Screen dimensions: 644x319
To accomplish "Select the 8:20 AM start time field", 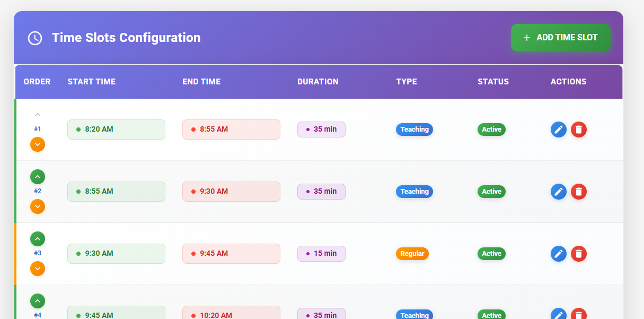I will pyautogui.click(x=116, y=130).
